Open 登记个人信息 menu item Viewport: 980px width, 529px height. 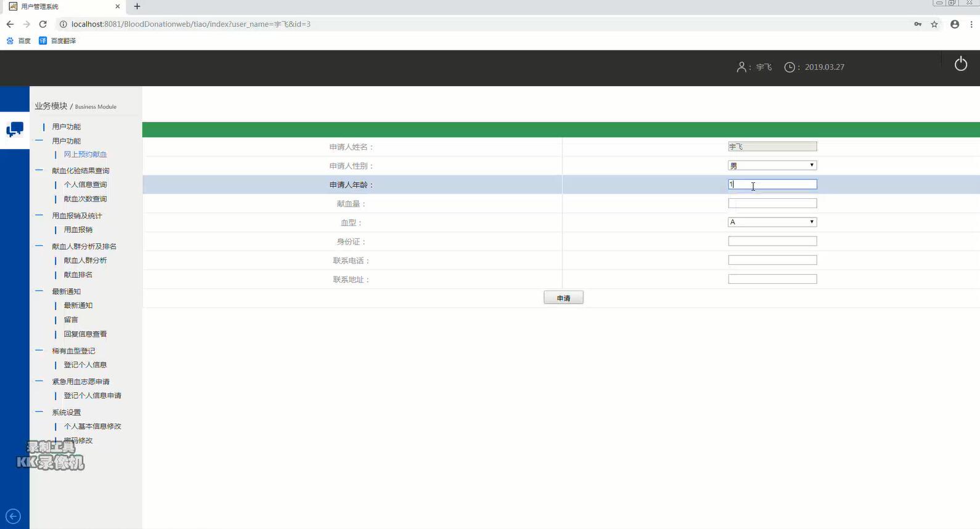coord(85,365)
